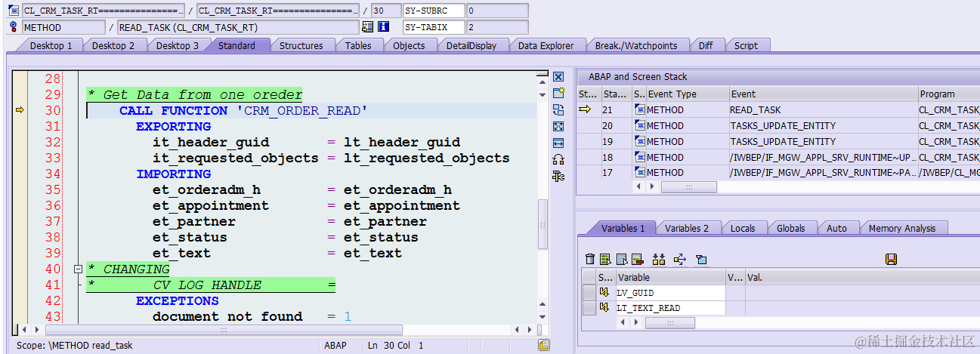Click the headset services icon beside the editor
The height and width of the screenshot is (354, 980).
[558, 159]
